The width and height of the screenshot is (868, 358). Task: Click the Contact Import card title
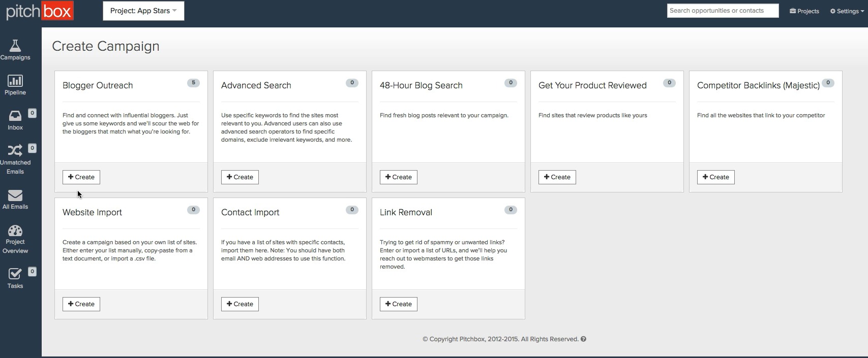[250, 212]
